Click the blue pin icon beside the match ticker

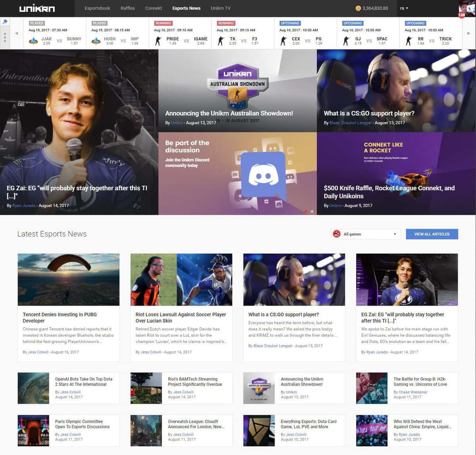coord(5,22)
